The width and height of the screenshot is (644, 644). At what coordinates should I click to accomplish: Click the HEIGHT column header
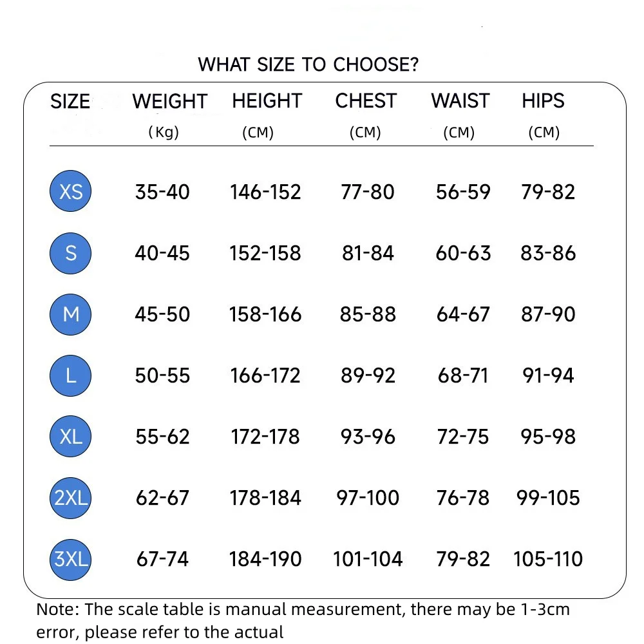click(x=267, y=100)
